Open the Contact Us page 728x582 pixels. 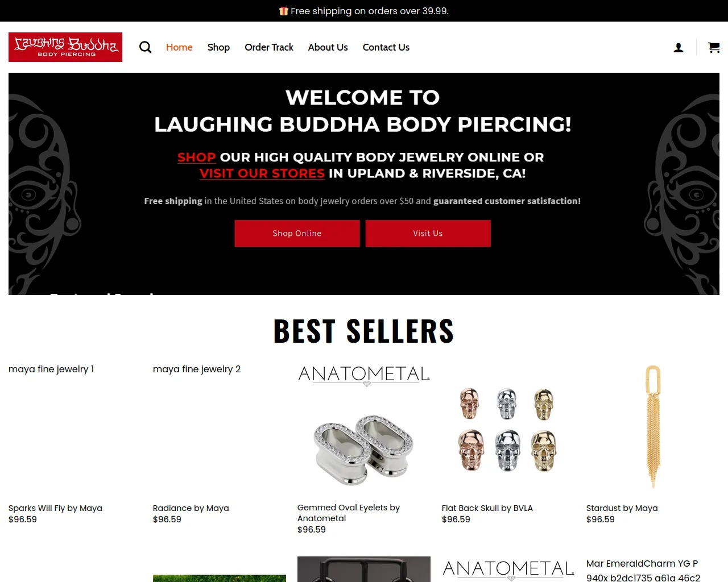click(386, 47)
